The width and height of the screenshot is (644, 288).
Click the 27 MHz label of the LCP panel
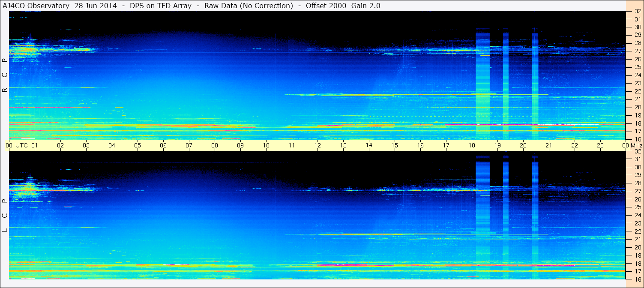point(638,191)
